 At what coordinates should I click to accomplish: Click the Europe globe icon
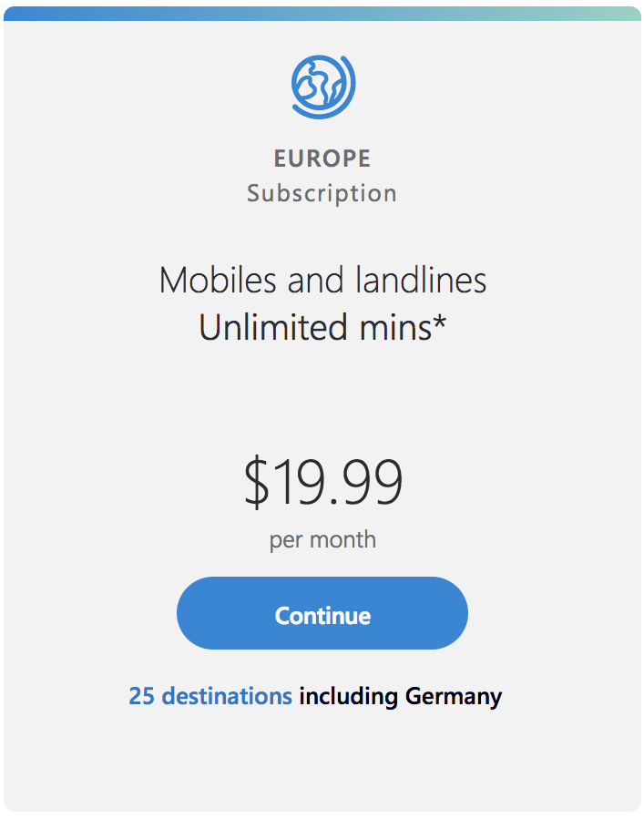pyautogui.click(x=322, y=86)
